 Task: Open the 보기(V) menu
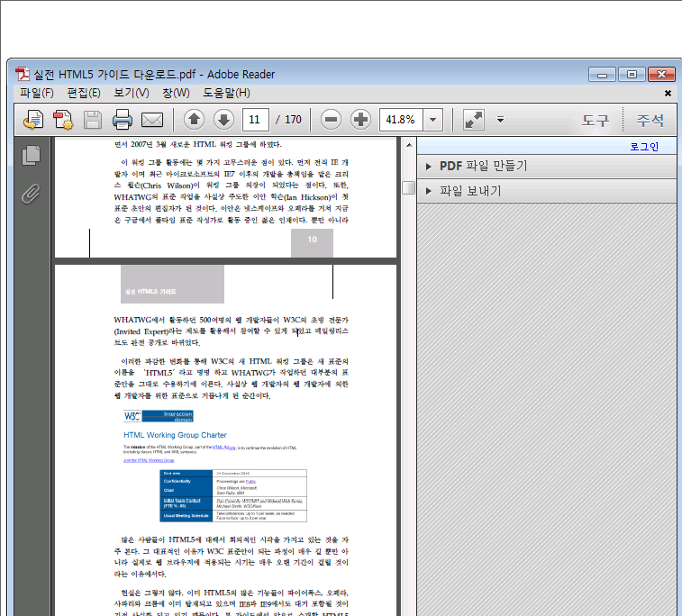[132, 93]
